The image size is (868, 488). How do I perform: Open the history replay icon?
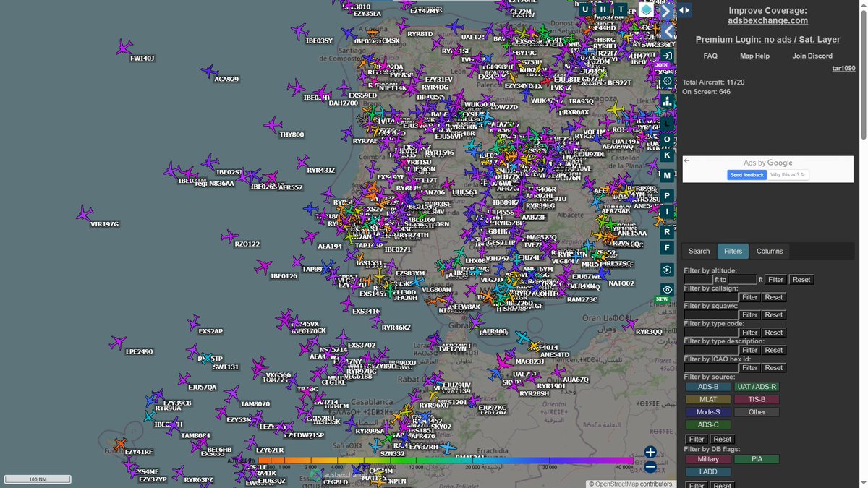667,270
